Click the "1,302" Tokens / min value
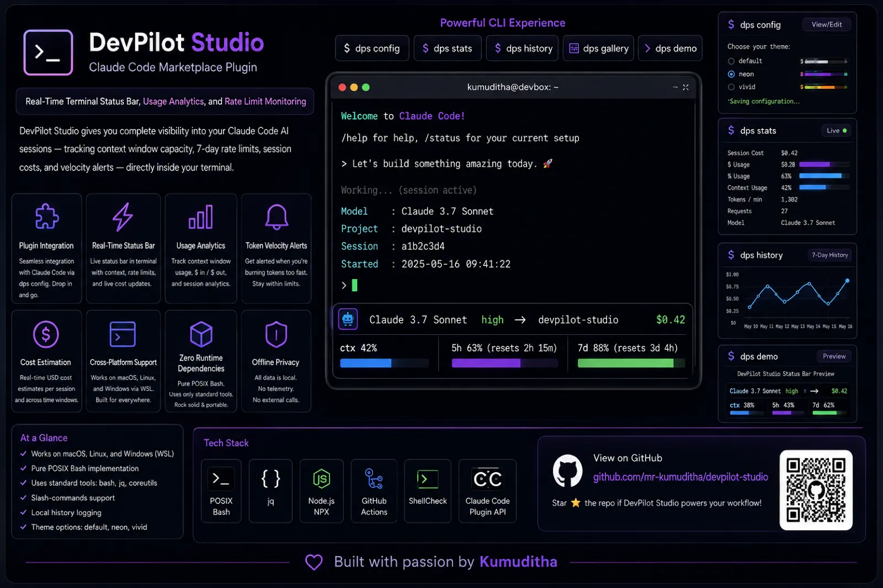This screenshot has height=588, width=883. (789, 200)
